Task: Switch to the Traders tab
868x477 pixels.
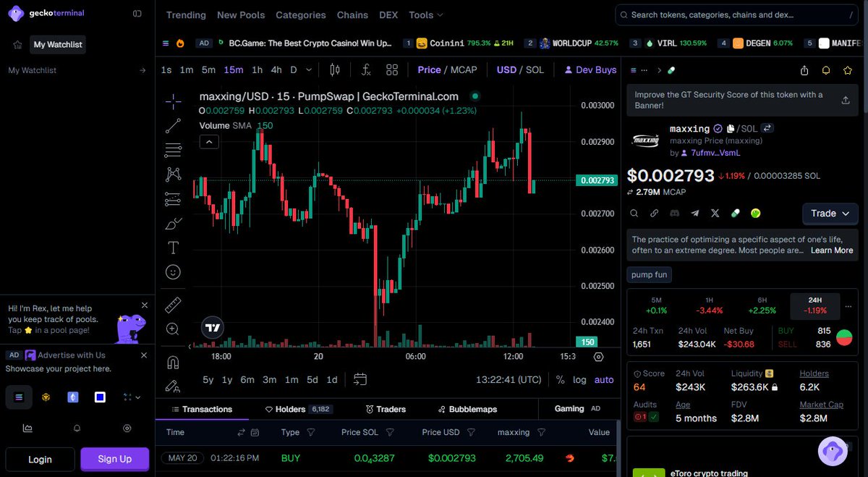Action: 386,409
